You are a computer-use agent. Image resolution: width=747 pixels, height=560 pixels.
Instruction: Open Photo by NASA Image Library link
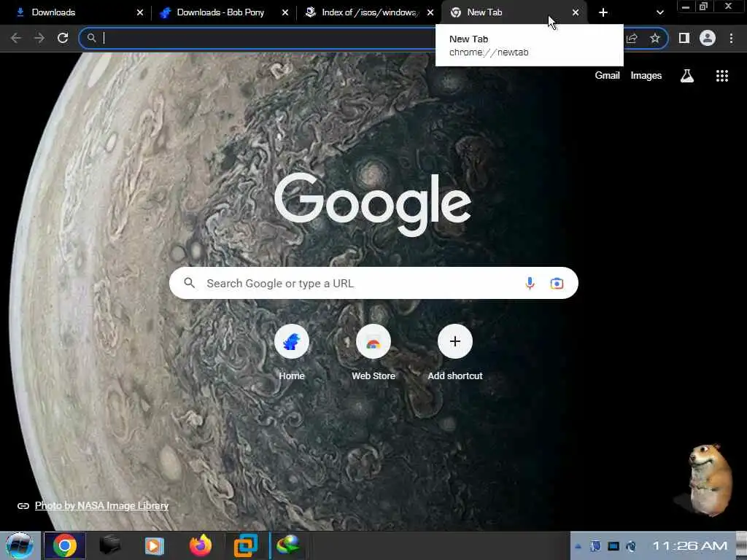coord(101,506)
